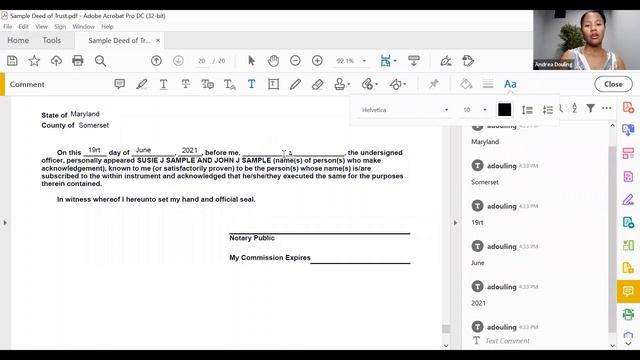Image resolution: width=640 pixels, height=360 pixels.
Task: Select the blue Add text comment tool
Action: tap(251, 84)
